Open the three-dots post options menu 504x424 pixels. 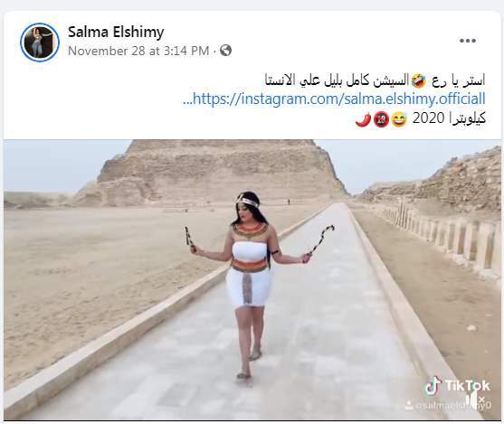(x=468, y=41)
